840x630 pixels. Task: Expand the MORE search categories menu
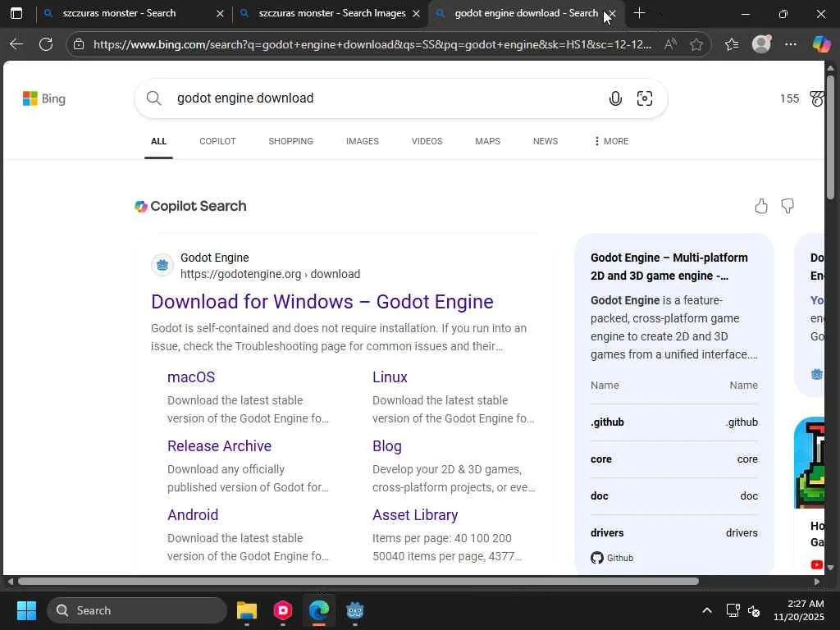(610, 141)
